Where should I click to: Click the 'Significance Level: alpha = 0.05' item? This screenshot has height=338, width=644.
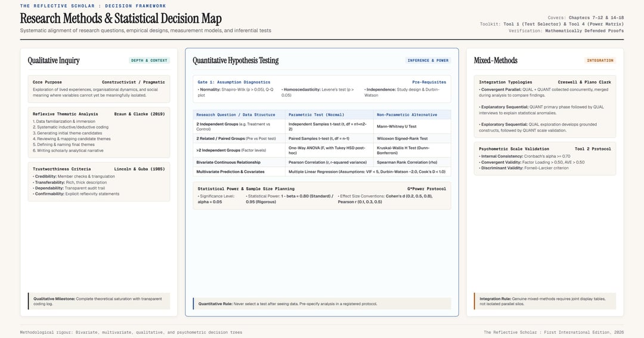pos(216,199)
